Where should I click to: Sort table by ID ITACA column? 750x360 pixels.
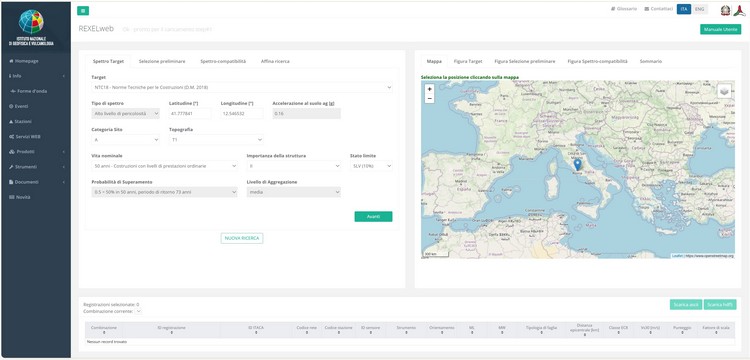pyautogui.click(x=256, y=329)
